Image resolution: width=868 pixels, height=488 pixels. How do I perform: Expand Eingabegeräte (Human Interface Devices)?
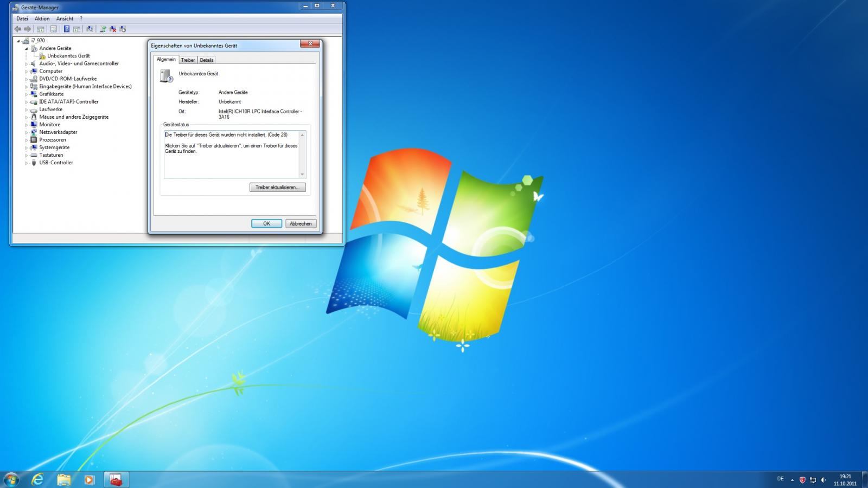[x=26, y=86]
